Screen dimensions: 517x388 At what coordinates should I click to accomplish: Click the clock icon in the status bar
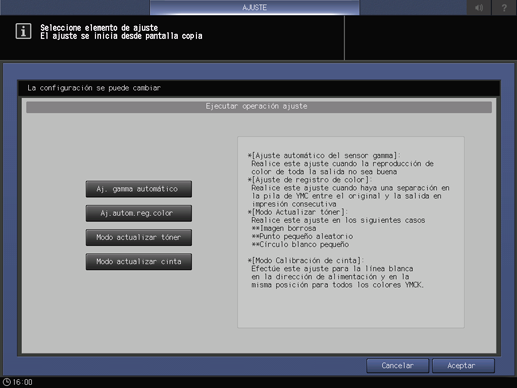[6, 382]
